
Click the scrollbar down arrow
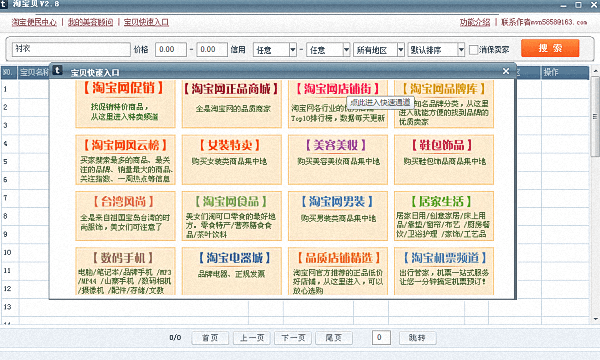tap(595, 319)
